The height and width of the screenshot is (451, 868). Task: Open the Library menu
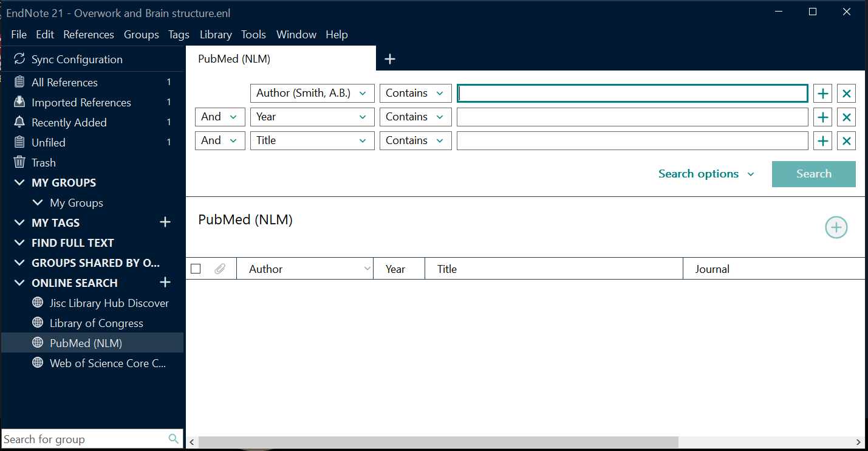[216, 35]
